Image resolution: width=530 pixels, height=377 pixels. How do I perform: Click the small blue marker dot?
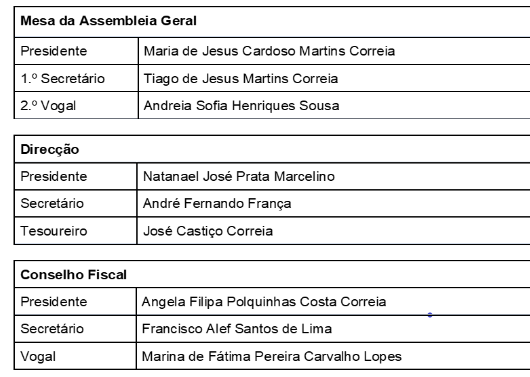pos(430,315)
